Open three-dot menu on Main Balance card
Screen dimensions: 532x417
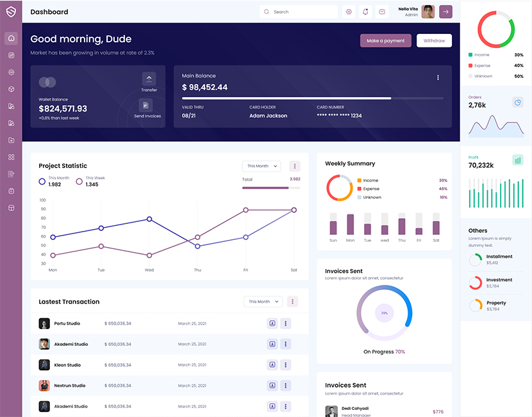pos(438,78)
